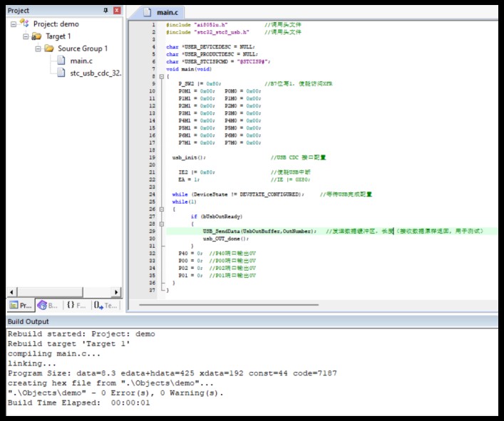Switch to the Templates (Te...) bottom tab
Image resolution: width=504 pixels, height=421 pixels.
point(106,305)
